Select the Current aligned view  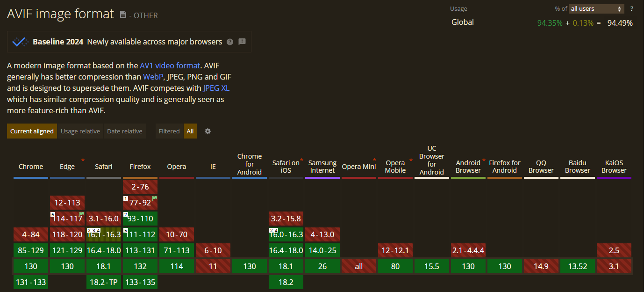32,131
